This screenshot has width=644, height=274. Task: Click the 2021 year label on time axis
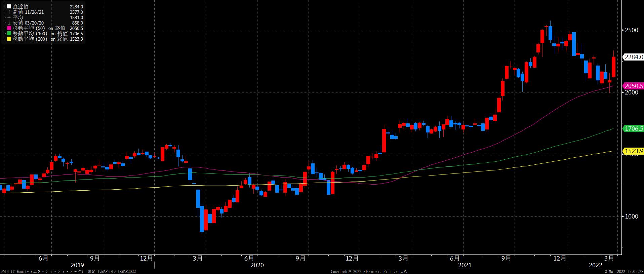coord(465,265)
